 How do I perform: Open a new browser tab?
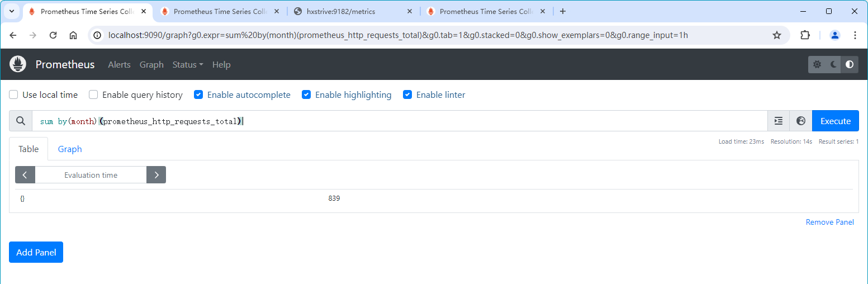pyautogui.click(x=563, y=11)
